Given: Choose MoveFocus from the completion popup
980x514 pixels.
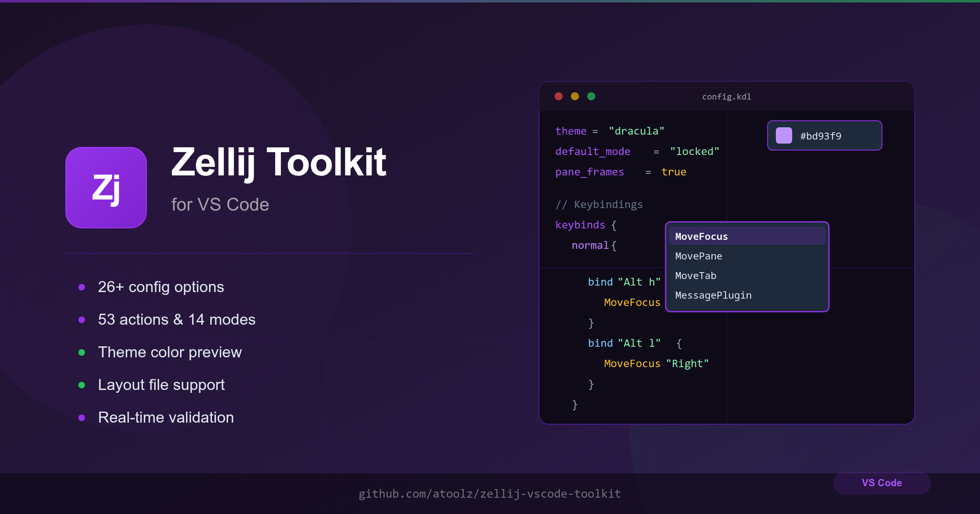Looking at the screenshot, I should click(701, 236).
